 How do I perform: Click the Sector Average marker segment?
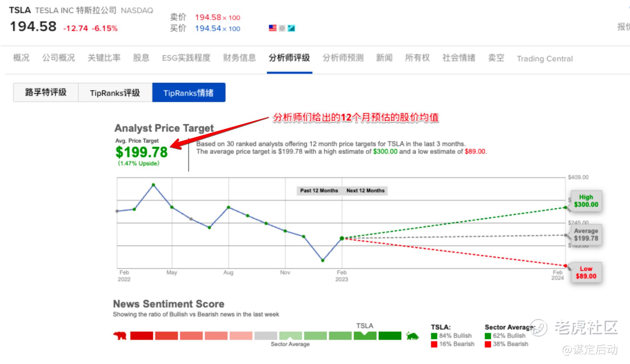pyautogui.click(x=290, y=336)
